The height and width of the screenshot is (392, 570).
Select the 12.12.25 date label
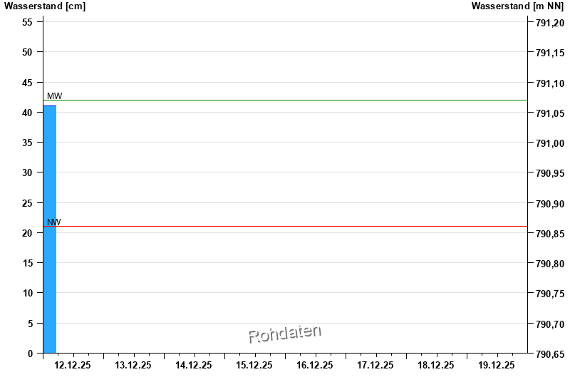73,365
